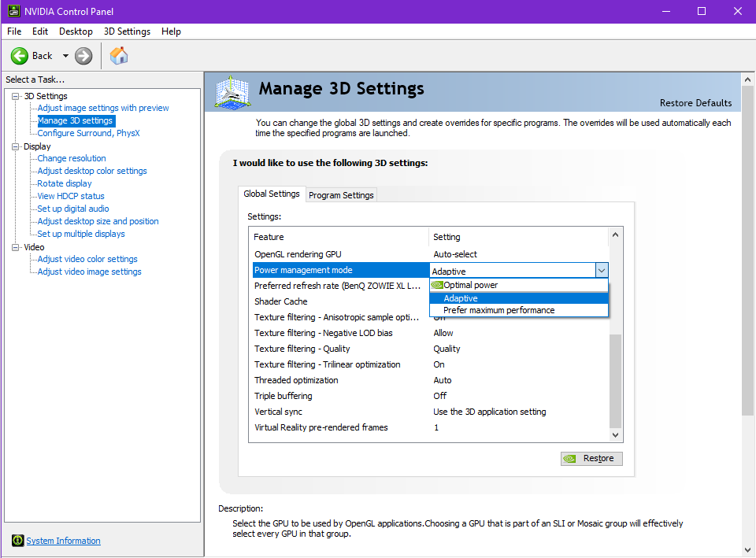
Task: Select the Threaded optimization row
Action: [430, 380]
